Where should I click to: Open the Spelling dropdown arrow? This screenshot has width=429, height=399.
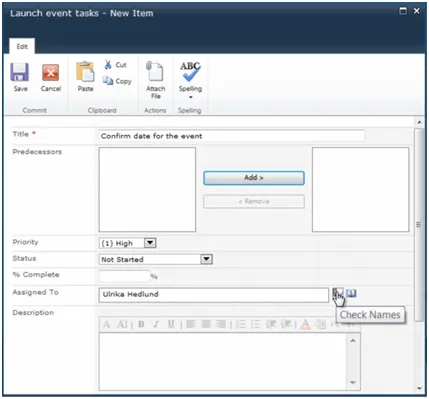tap(191, 97)
